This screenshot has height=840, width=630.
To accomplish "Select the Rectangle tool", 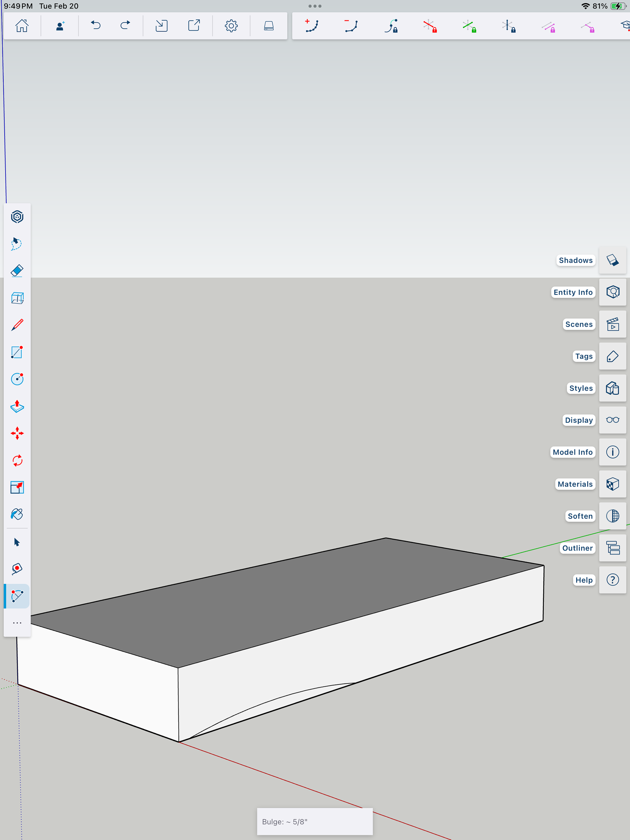I will point(17,352).
